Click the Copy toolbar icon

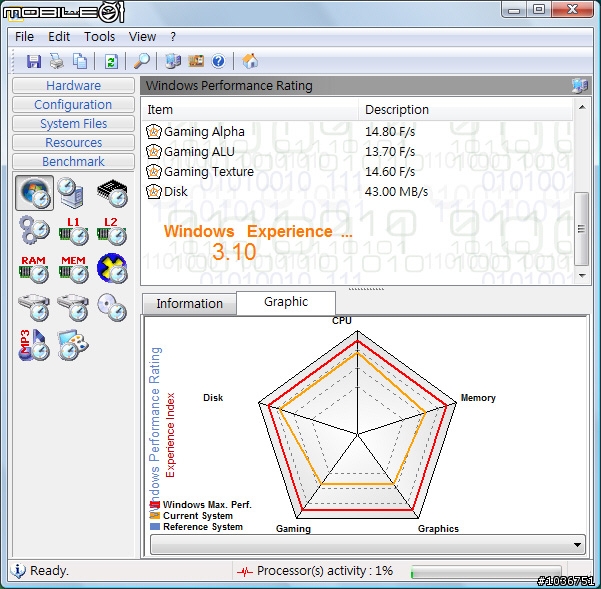[80, 61]
